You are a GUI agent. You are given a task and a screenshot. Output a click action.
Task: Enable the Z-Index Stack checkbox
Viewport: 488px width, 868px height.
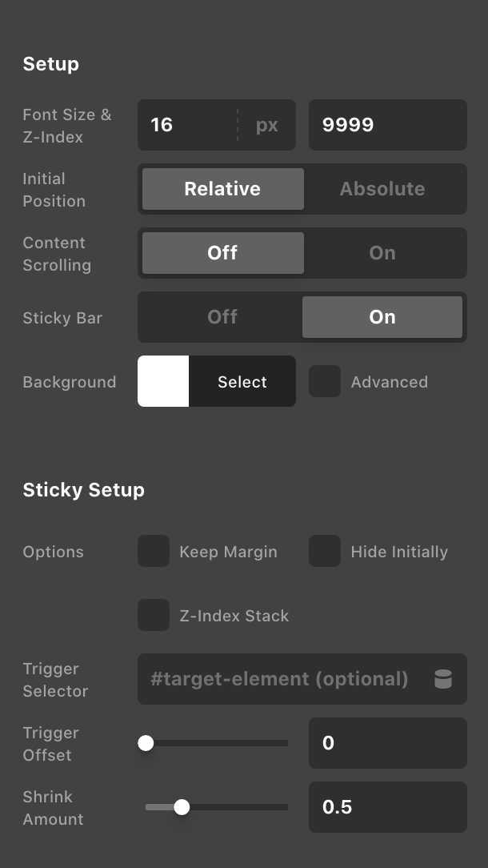tap(154, 616)
